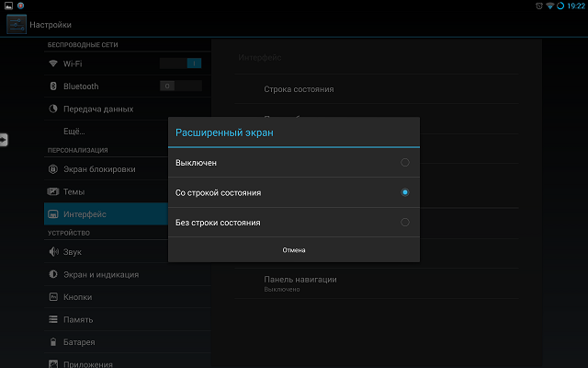Select 'Без строки состояния' radio option
This screenshot has width=588, height=368.
click(404, 222)
